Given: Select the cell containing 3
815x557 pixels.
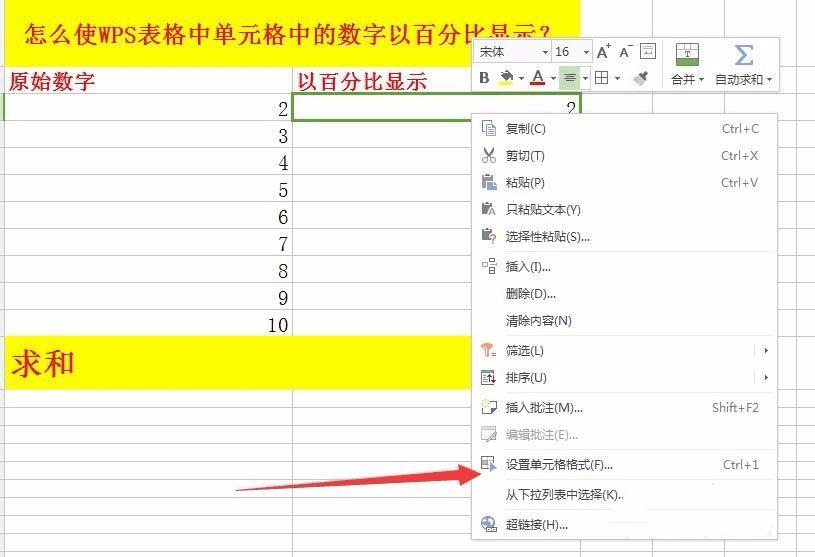Looking at the screenshot, I should tap(148, 135).
